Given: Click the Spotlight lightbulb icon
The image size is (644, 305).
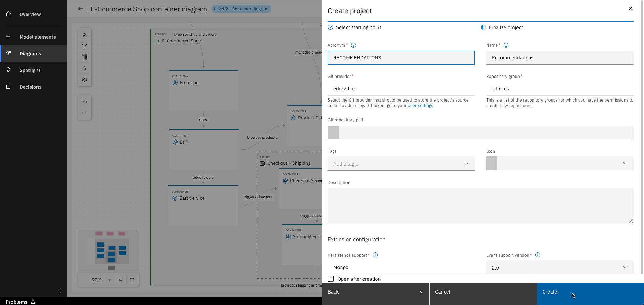Looking at the screenshot, I should tap(8, 70).
